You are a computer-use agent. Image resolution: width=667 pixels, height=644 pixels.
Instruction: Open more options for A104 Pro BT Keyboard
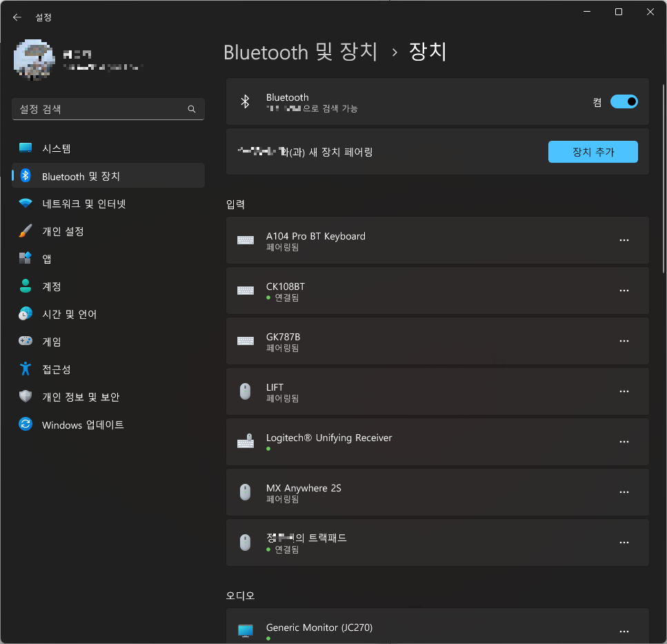pyautogui.click(x=624, y=240)
